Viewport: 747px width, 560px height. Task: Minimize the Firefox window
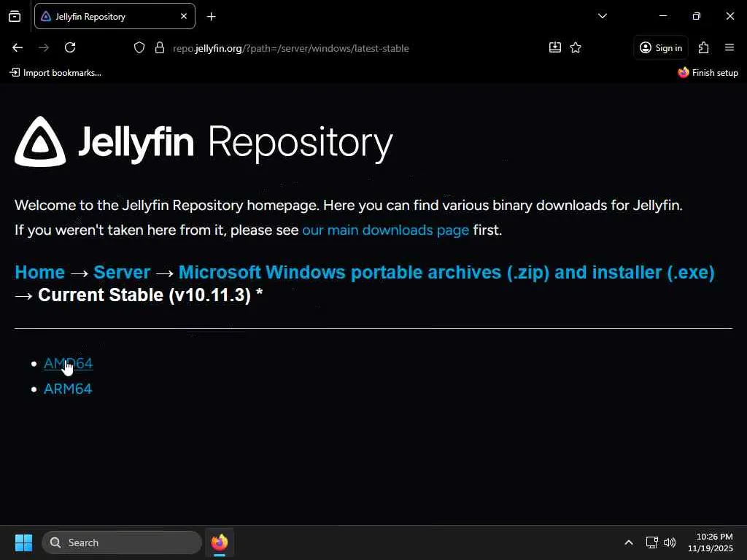[662, 16]
